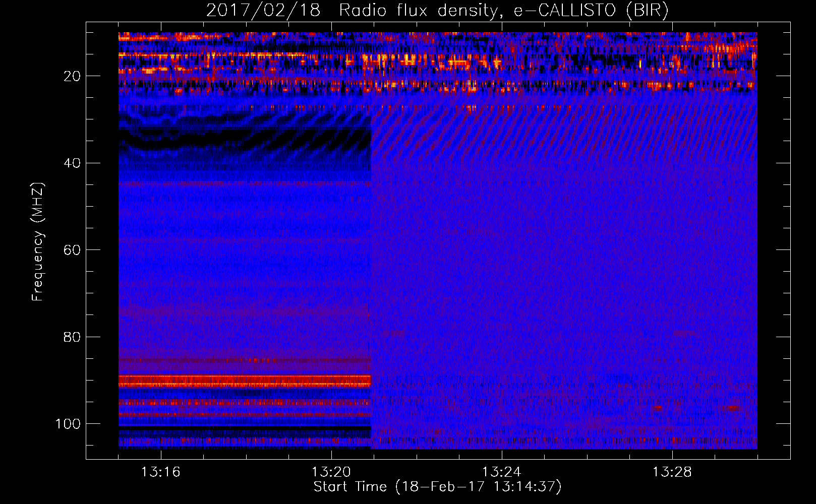Click the 80 MHz frequency tick label

coord(72,337)
